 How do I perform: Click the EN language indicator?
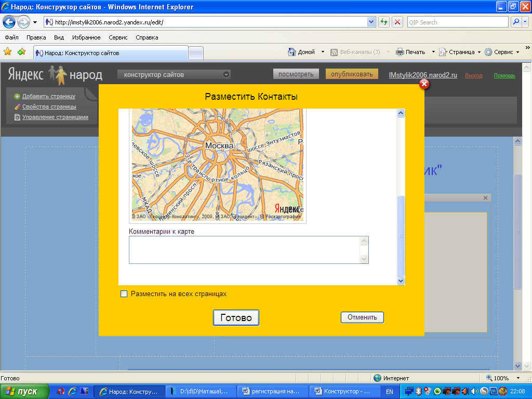point(390,392)
